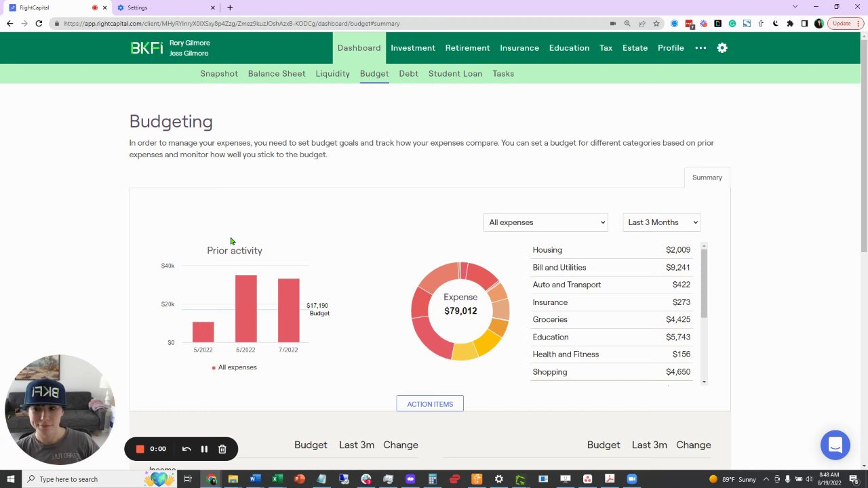This screenshot has height=488, width=868.
Task: Open the Last 3 Months dropdown
Action: point(661,222)
